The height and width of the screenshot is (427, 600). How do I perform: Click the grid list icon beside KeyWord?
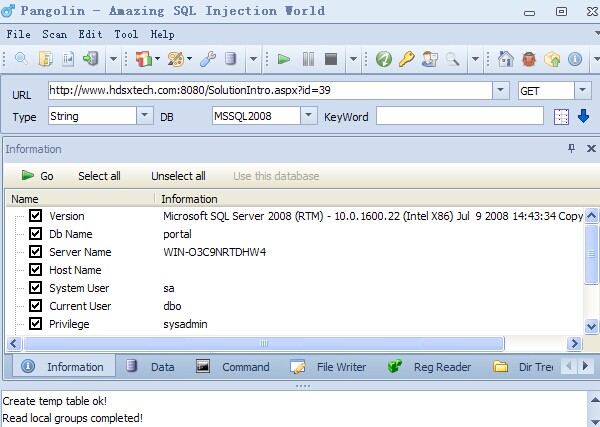tap(561, 117)
